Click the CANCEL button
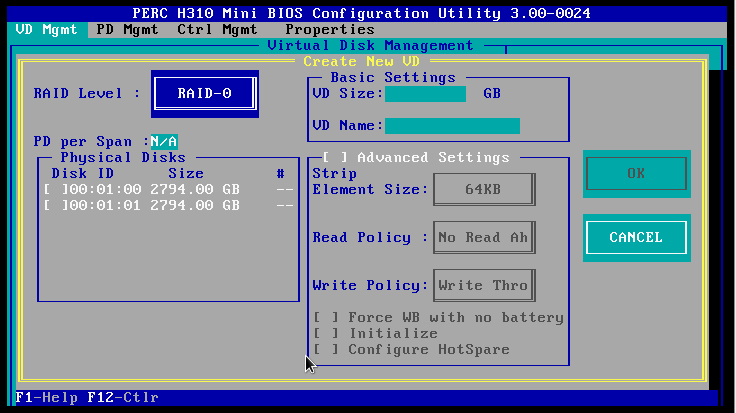The image size is (736, 413). click(x=636, y=237)
